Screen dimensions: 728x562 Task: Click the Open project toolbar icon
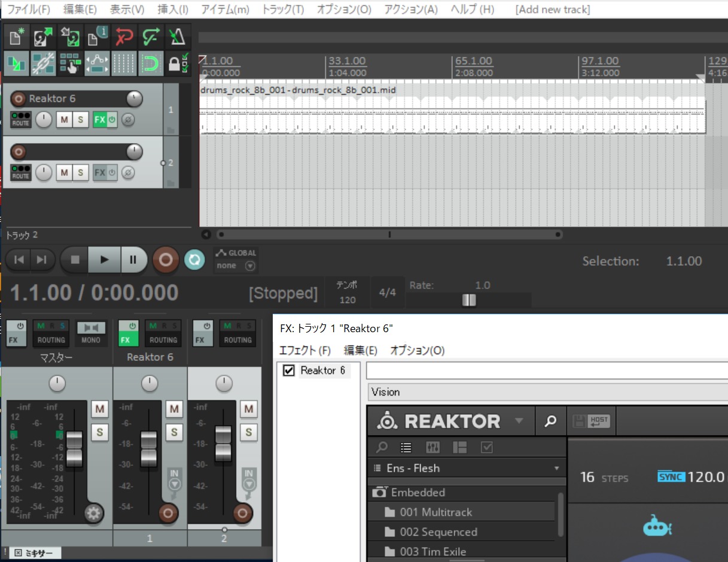pyautogui.click(x=44, y=37)
